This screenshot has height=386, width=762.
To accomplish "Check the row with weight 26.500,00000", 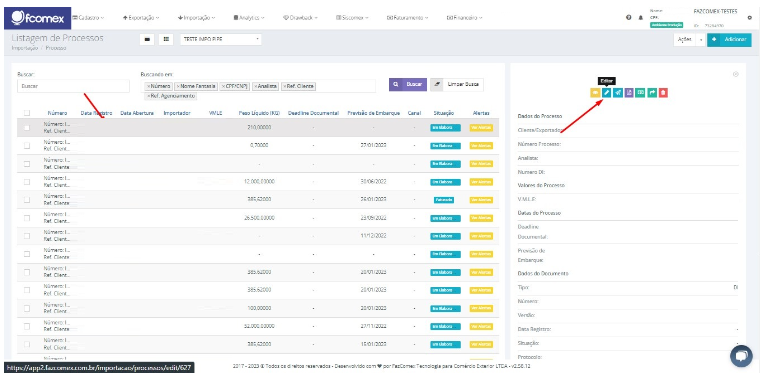I will (27, 218).
